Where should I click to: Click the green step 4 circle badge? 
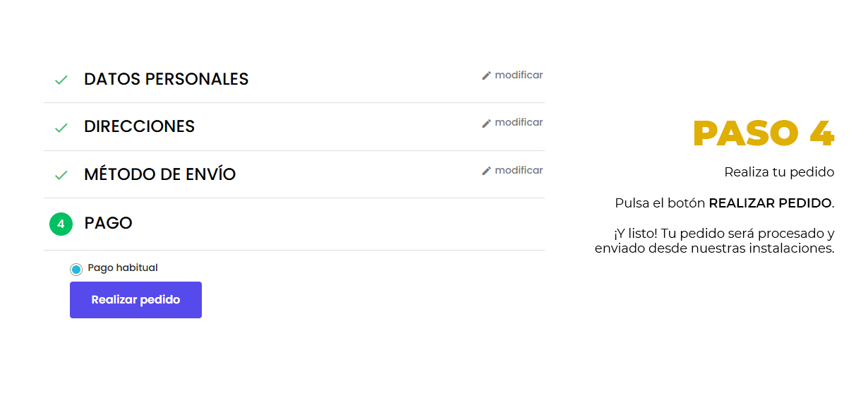point(61,224)
